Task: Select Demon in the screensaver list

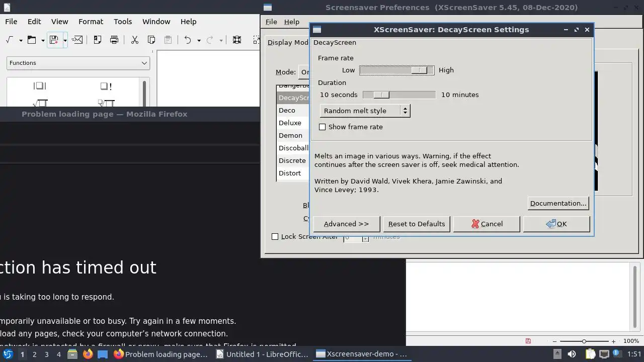Action: pos(292,135)
